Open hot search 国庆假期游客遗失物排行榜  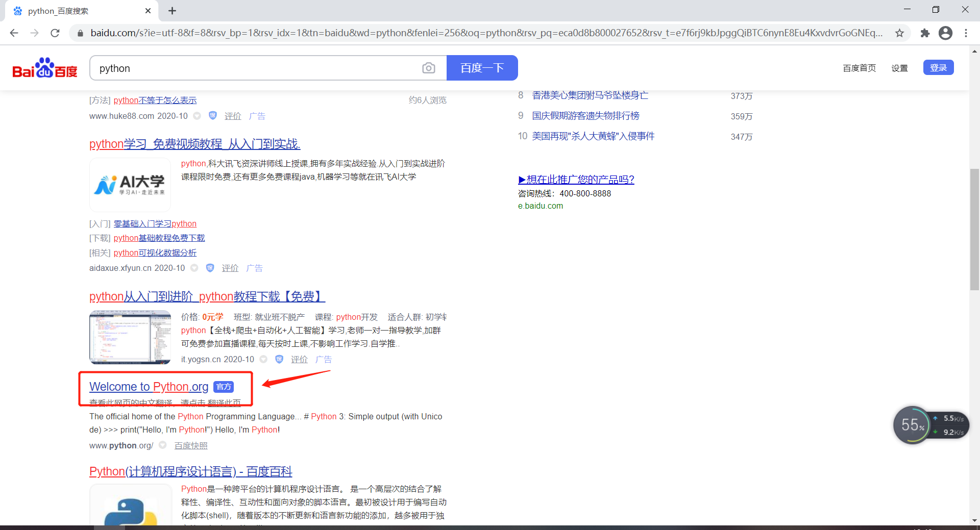tap(586, 116)
